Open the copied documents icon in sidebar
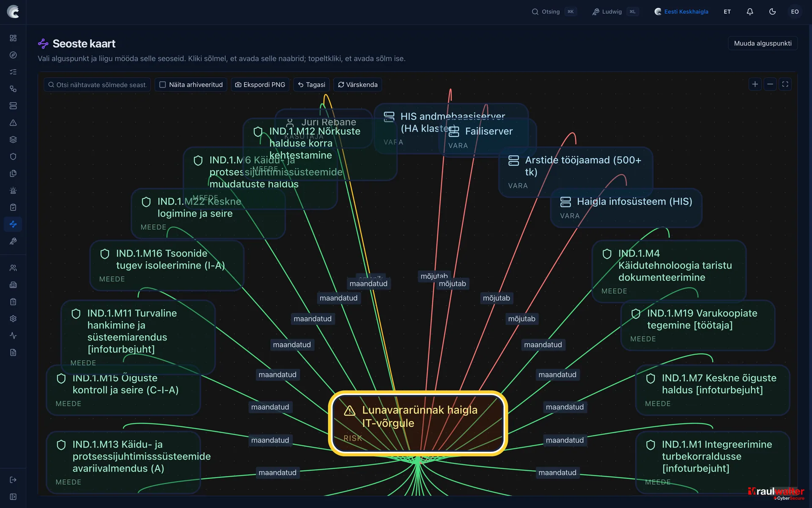Screen dimensions: 812x508 pos(13,173)
